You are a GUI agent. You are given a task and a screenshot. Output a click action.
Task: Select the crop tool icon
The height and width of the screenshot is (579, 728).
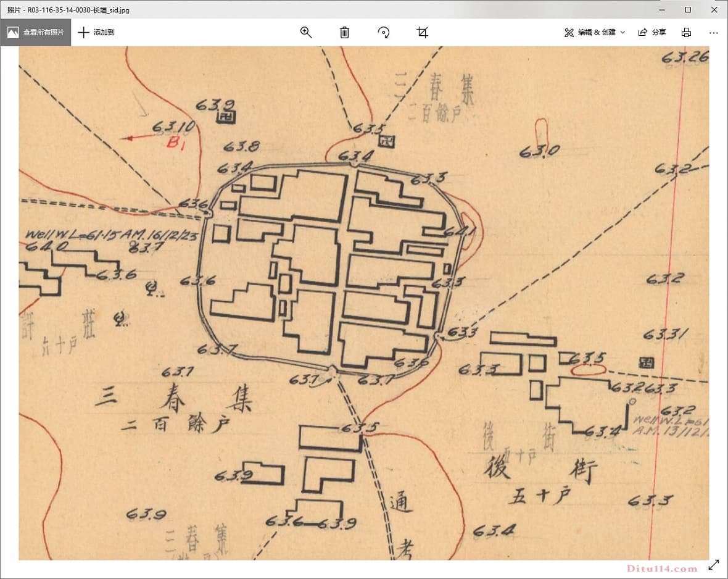[422, 33]
